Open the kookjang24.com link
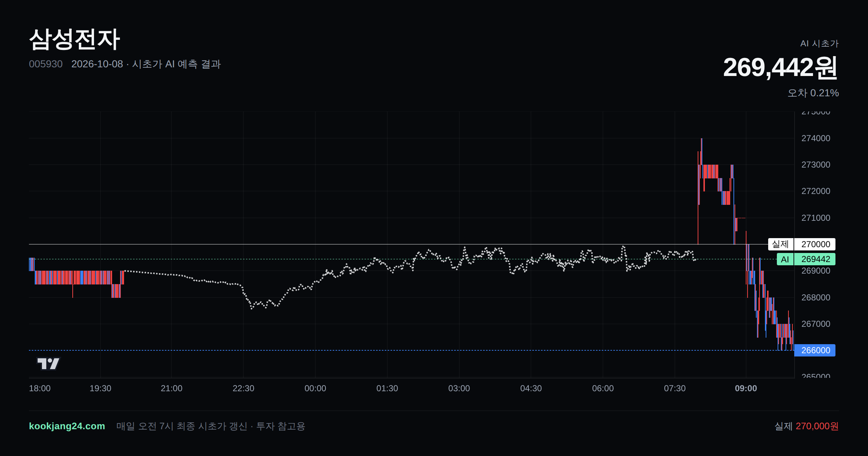 67,426
